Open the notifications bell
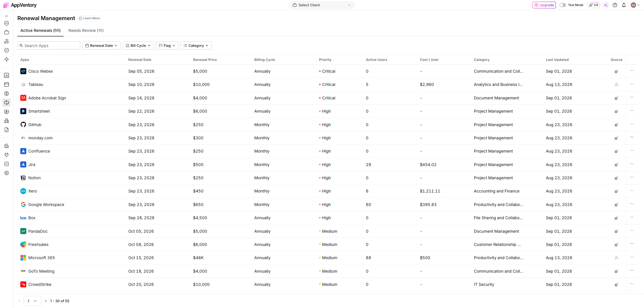This screenshot has height=308, width=644. pos(624,5)
